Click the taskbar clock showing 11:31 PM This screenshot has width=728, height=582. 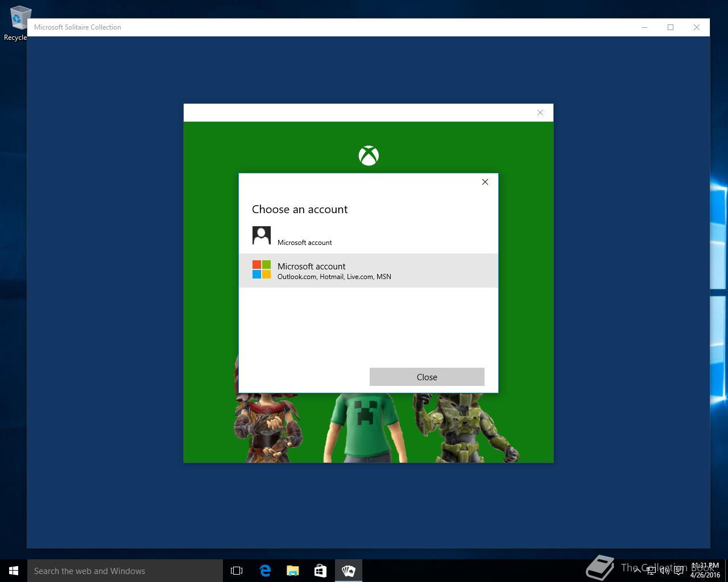(x=705, y=571)
